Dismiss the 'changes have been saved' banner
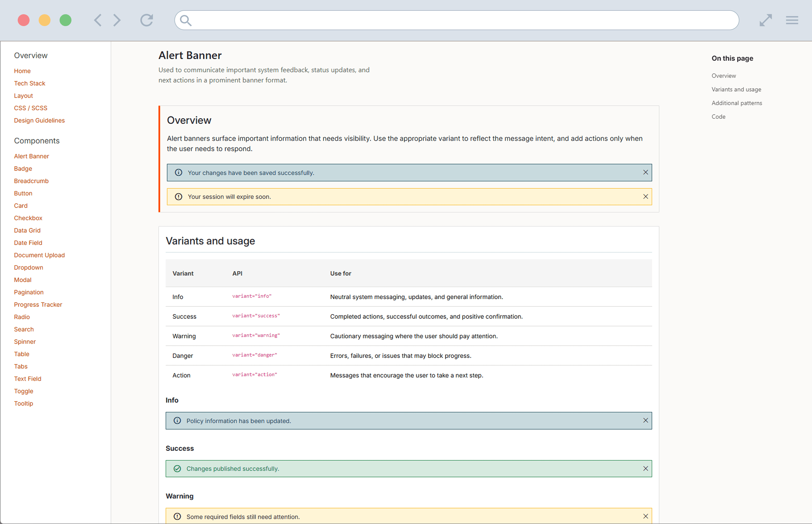 645,173
